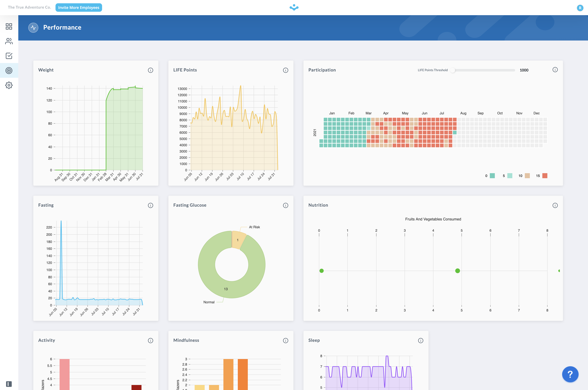Click the tall pink bar in Activity chart

(x=64, y=374)
